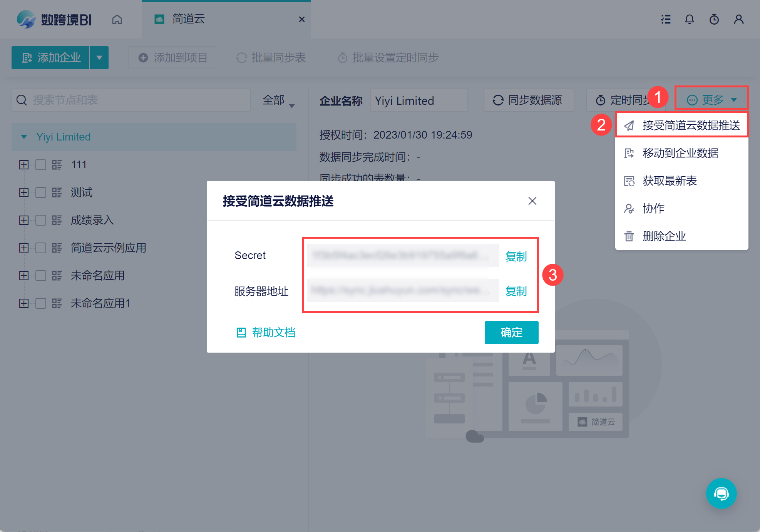Tick the checkbox for 测试
The image size is (760, 532).
(x=41, y=192)
